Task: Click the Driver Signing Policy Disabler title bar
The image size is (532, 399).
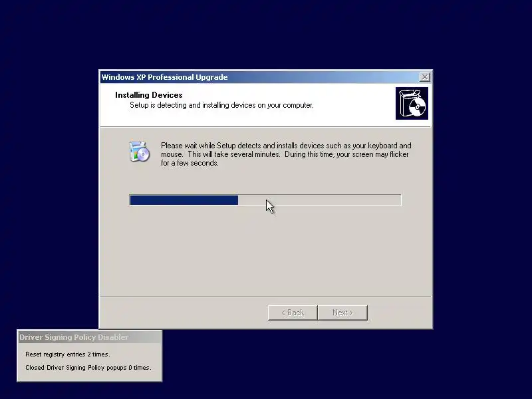Action: click(x=90, y=337)
